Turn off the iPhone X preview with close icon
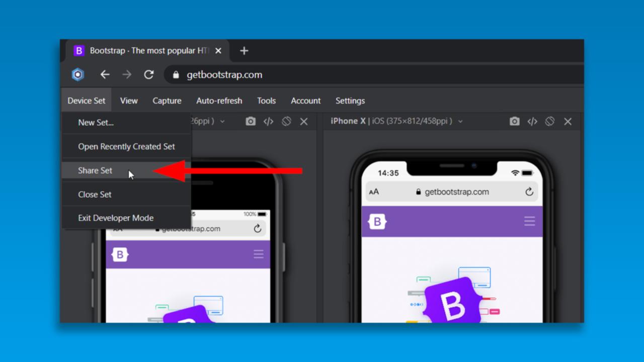Image resolution: width=644 pixels, height=362 pixels. (568, 121)
